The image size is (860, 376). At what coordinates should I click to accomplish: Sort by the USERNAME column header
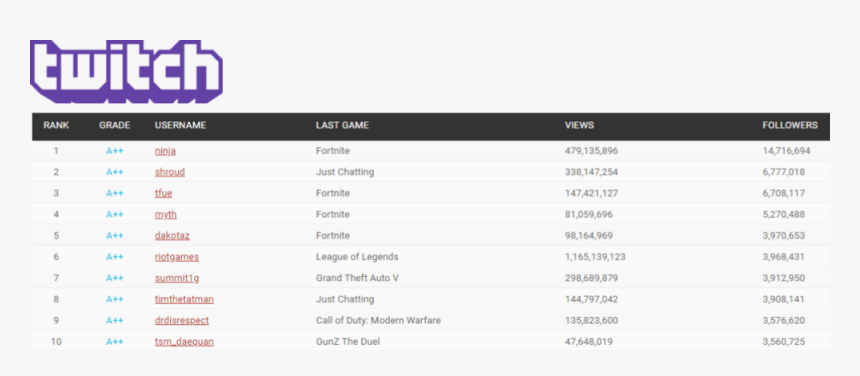tap(180, 126)
